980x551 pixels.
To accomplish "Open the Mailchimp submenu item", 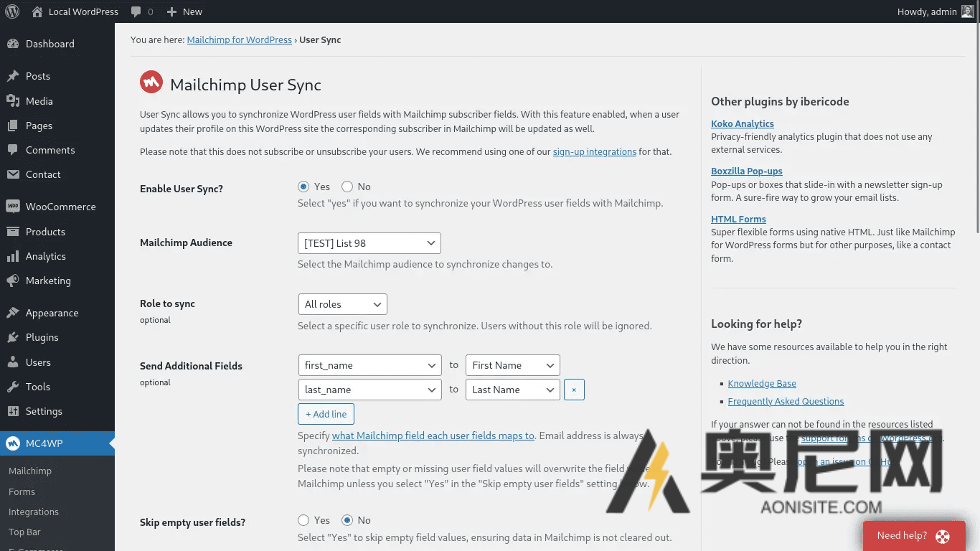I will click(x=30, y=471).
